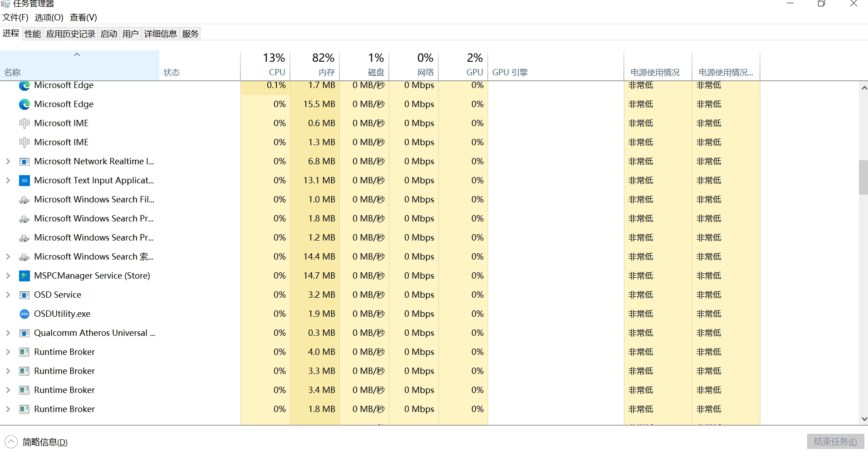The width and height of the screenshot is (868, 452).
Task: Select MSPCManager Service (Store) row text
Action: 92,276
